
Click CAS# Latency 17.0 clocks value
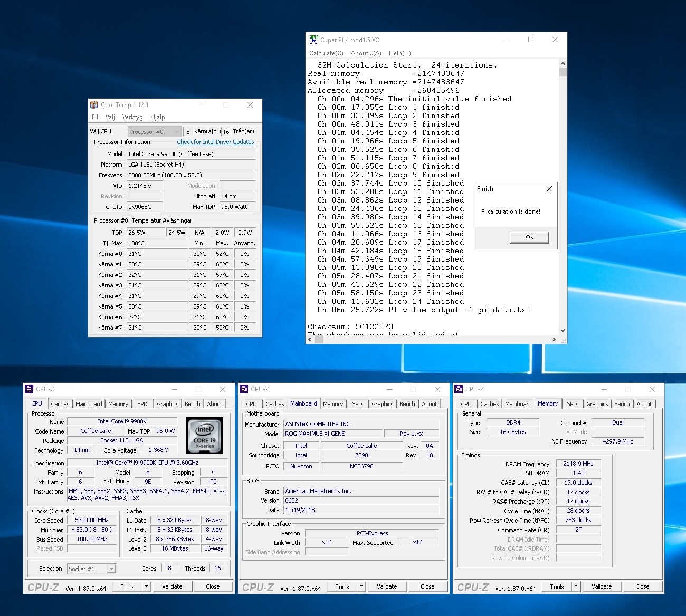coord(578,483)
